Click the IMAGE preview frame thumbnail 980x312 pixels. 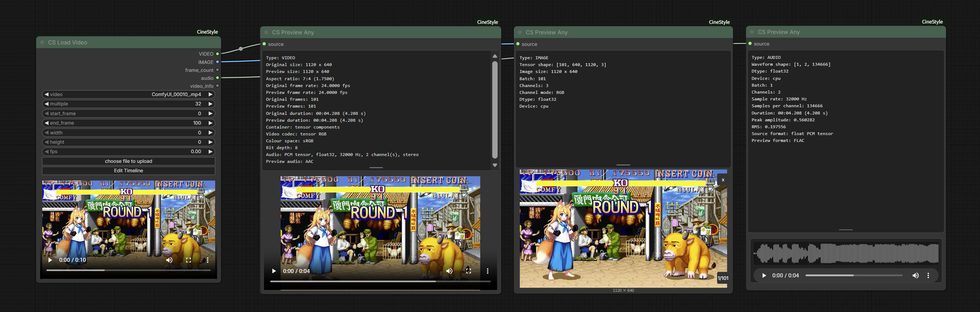click(623, 228)
